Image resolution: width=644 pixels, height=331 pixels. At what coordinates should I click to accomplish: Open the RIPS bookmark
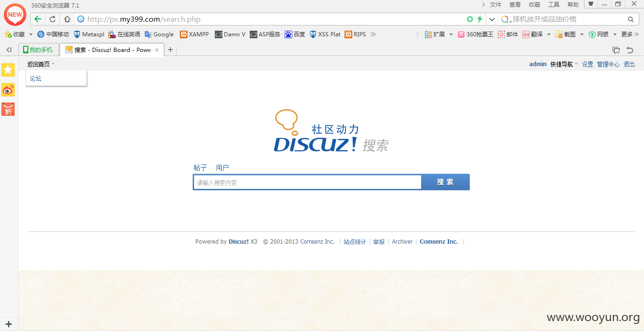click(355, 34)
